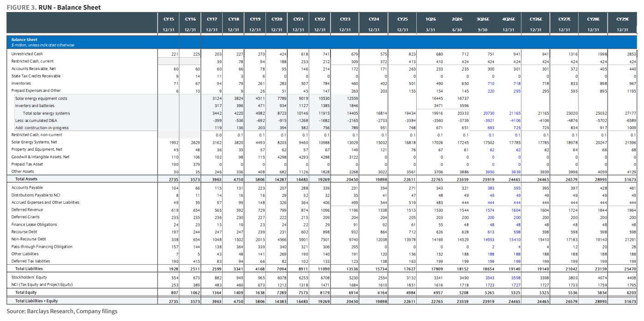Viewport: 644px width, 321px height.
Task: Click the 1Q26 column header
Action: pos(431,19)
